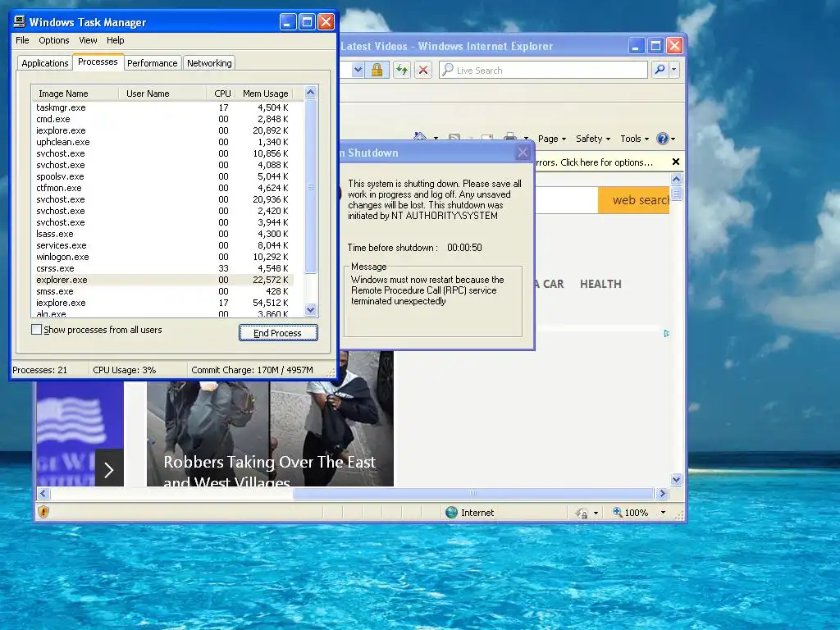840x630 pixels.
Task: Toggle Show processes from all users
Action: [x=36, y=330]
